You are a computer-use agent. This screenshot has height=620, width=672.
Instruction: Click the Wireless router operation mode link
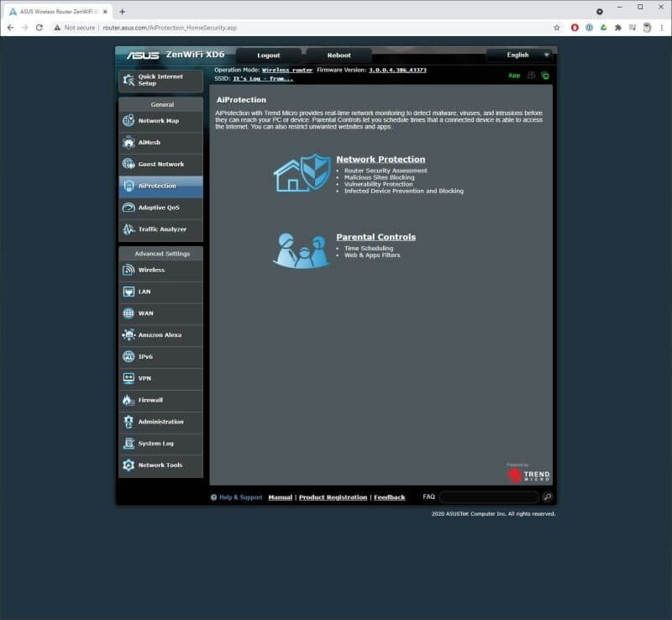tap(287, 70)
